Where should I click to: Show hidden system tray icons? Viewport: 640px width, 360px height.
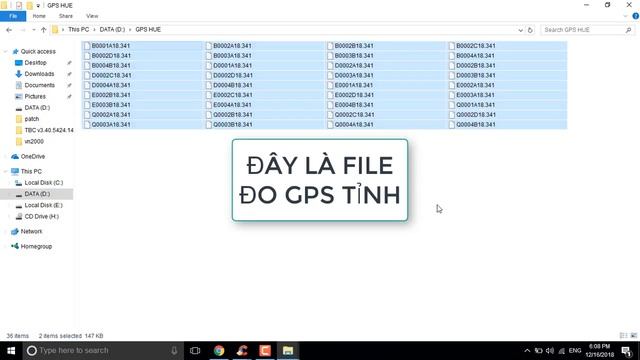click(527, 351)
